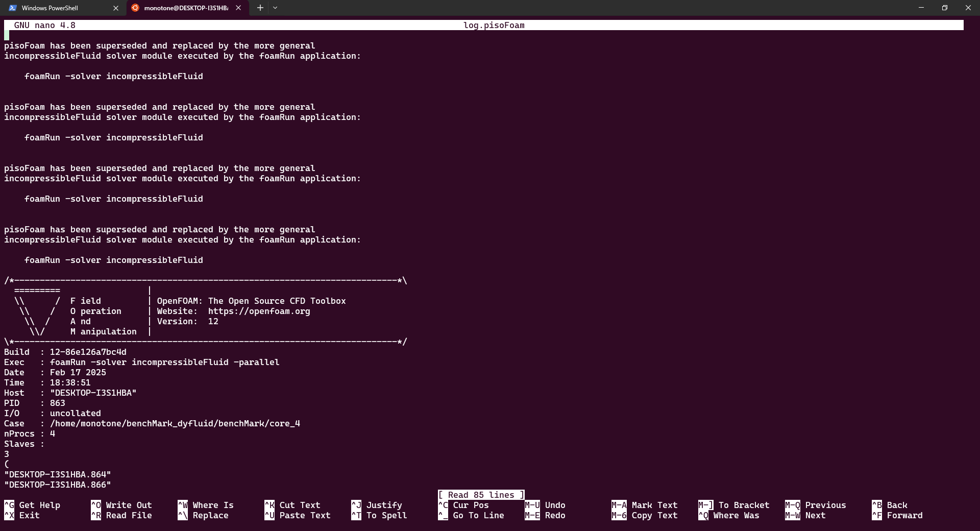Click the M-W Next shortcut

click(805, 515)
